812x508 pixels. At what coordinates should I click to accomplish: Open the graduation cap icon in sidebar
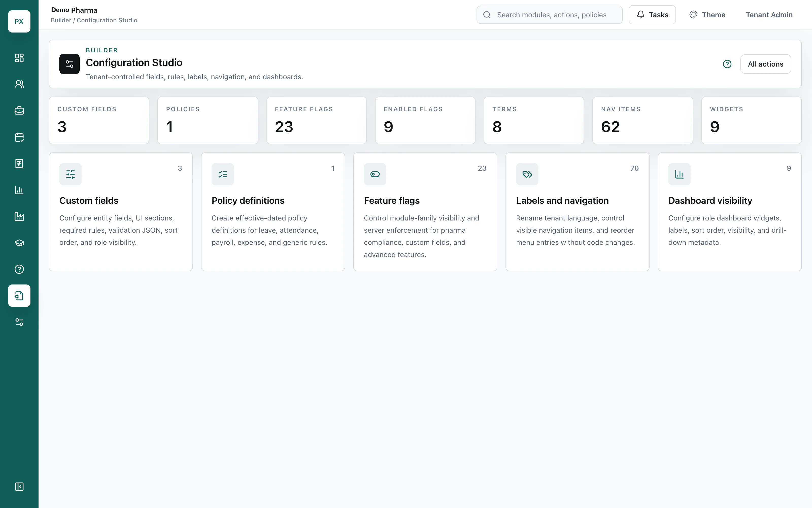(x=19, y=243)
